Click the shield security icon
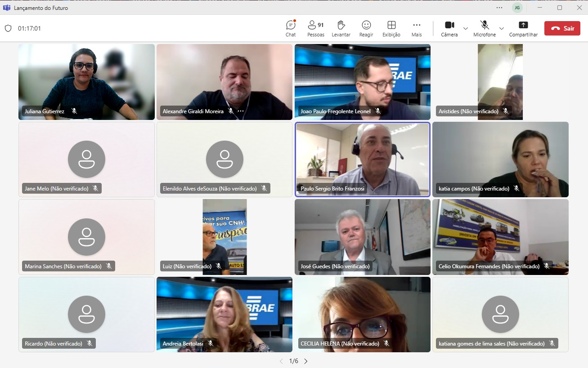The image size is (588, 368). 8,28
